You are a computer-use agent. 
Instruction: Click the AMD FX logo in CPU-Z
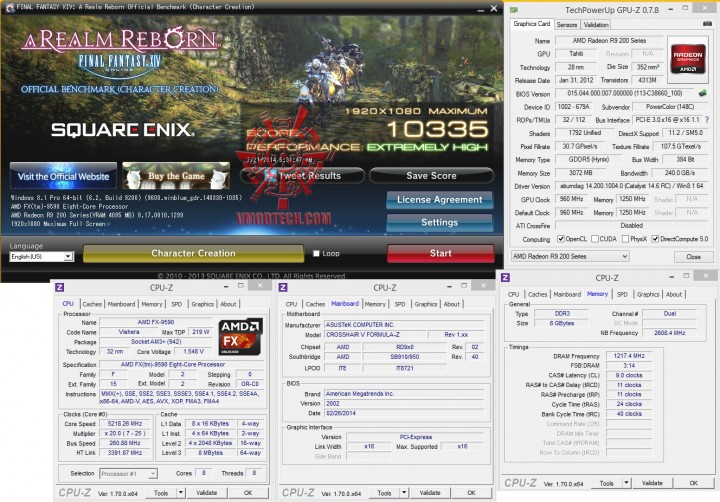(x=240, y=337)
